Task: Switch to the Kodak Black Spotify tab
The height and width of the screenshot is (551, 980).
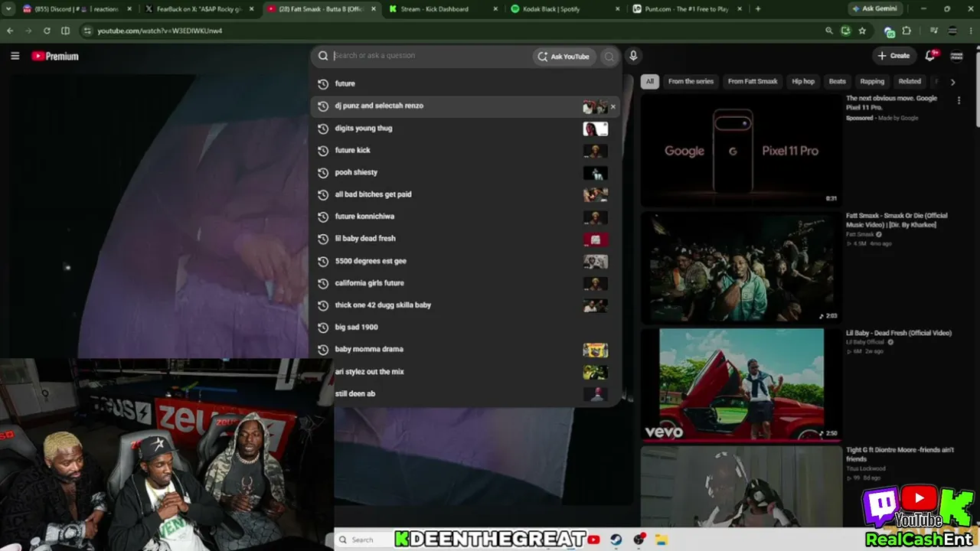Action: point(563,9)
